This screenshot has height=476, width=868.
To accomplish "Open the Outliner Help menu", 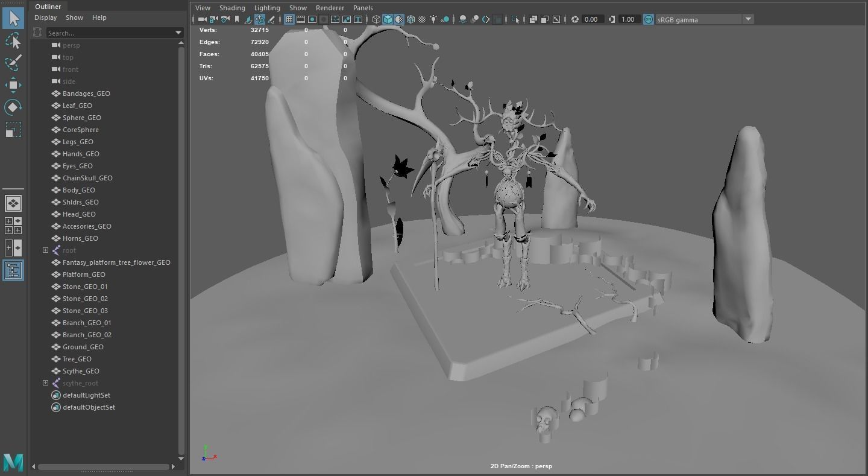I will click(99, 17).
